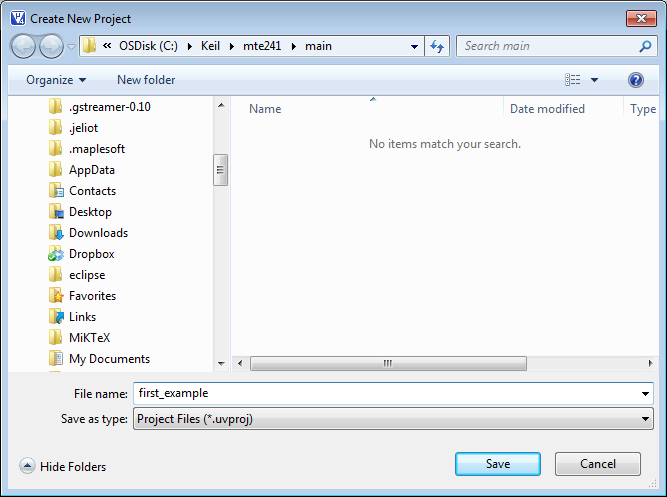Viewport: 667px width, 497px height.
Task: Expand the view options arrow
Action: pyautogui.click(x=594, y=80)
